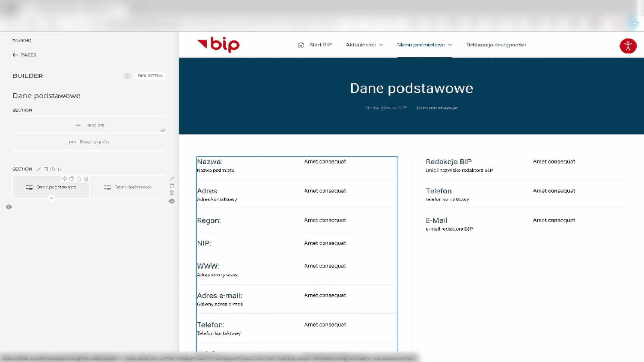Add a column with round plus icon
This screenshot has width=644, height=362.
tap(172, 201)
